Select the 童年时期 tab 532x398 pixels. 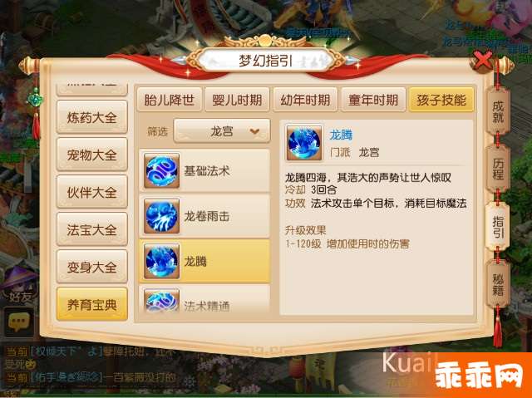(373, 100)
